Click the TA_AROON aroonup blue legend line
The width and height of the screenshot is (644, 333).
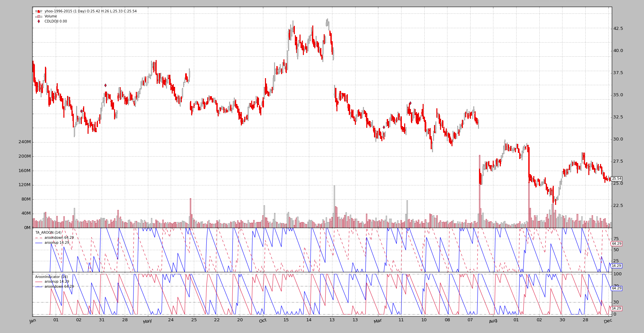[x=39, y=243]
